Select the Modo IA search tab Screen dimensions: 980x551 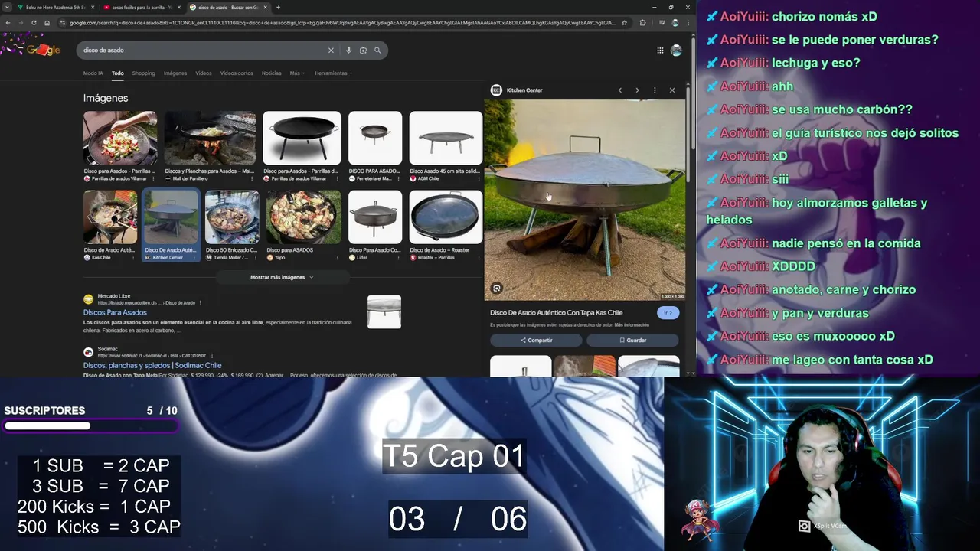tap(93, 73)
